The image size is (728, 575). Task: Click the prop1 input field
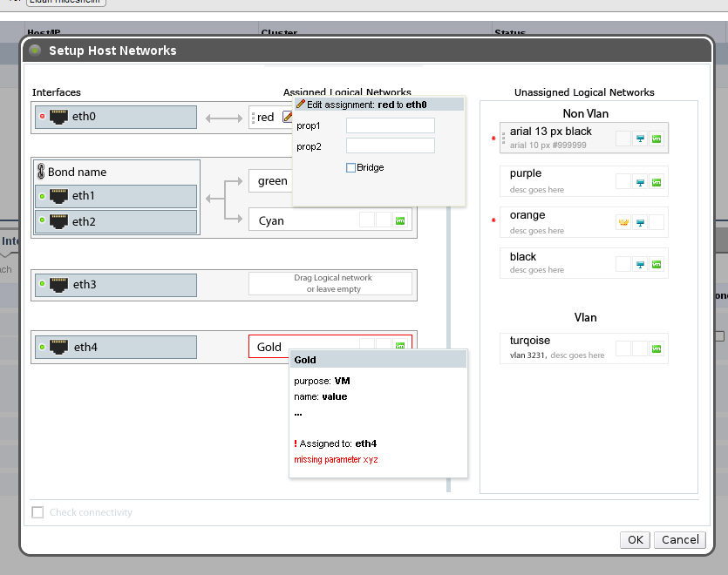(391, 125)
